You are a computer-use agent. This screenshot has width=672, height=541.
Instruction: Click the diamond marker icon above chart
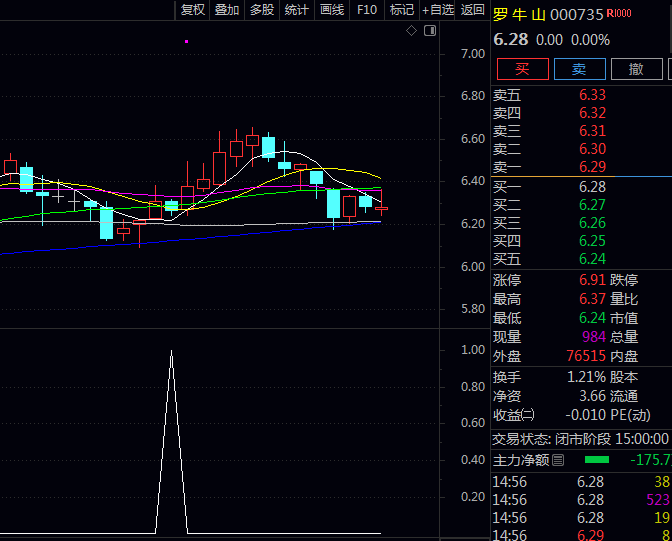tap(411, 31)
